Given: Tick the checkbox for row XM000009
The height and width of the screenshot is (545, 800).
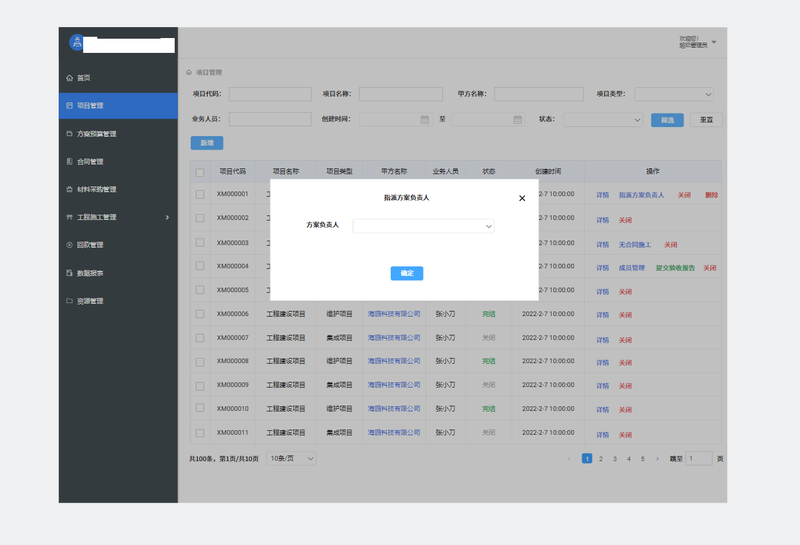Looking at the screenshot, I should click(200, 385).
